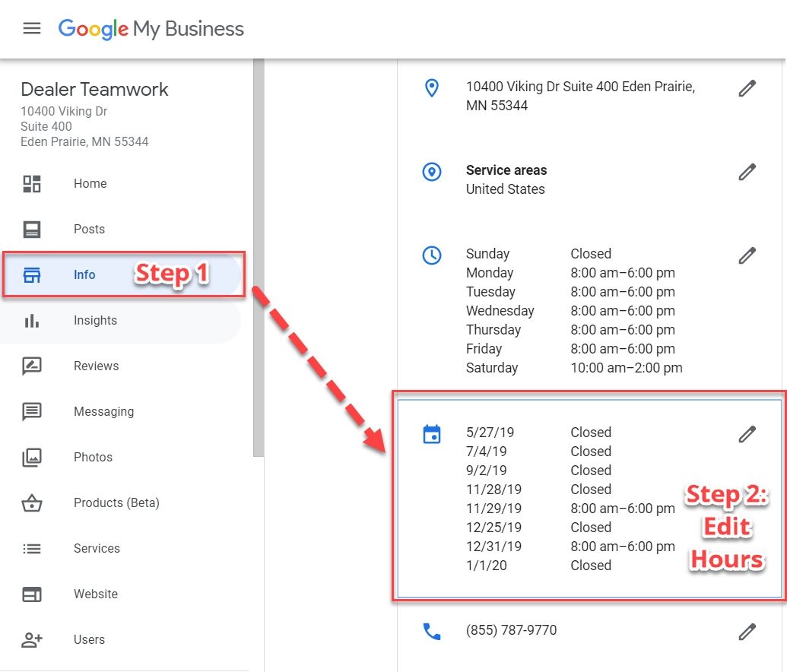787x672 pixels.
Task: Open the hamburger navigation menu
Action: pos(31,29)
